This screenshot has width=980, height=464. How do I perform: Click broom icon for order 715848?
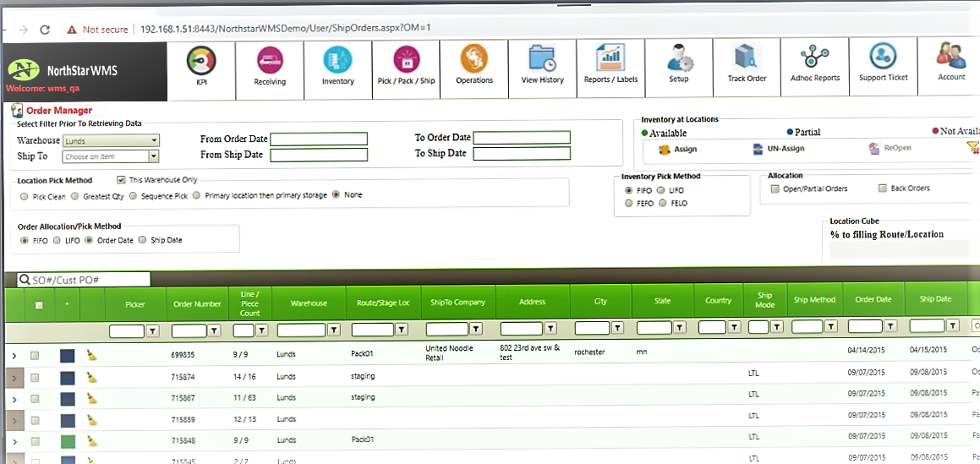pos(92,441)
